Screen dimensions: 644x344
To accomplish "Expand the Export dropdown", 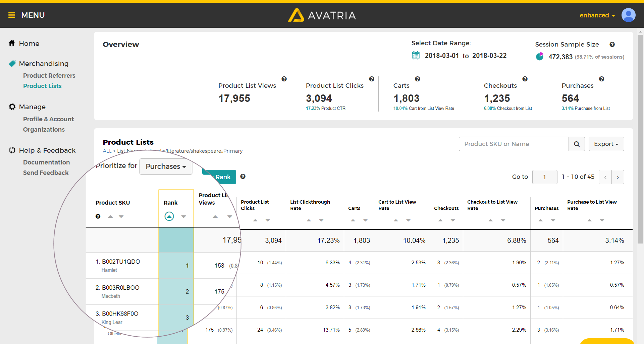I will (x=606, y=144).
